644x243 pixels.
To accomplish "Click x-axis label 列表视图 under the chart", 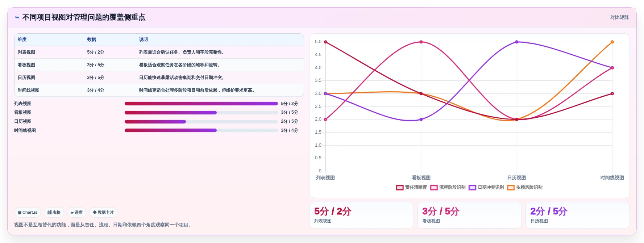I will (x=325, y=178).
